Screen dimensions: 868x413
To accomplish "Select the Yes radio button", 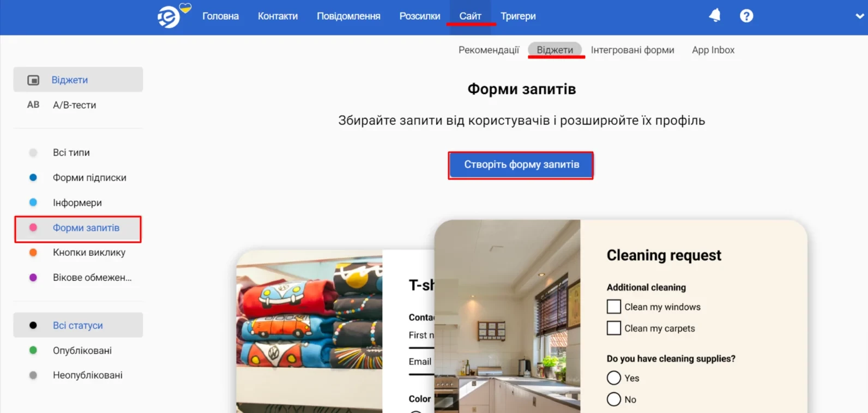I will (614, 378).
